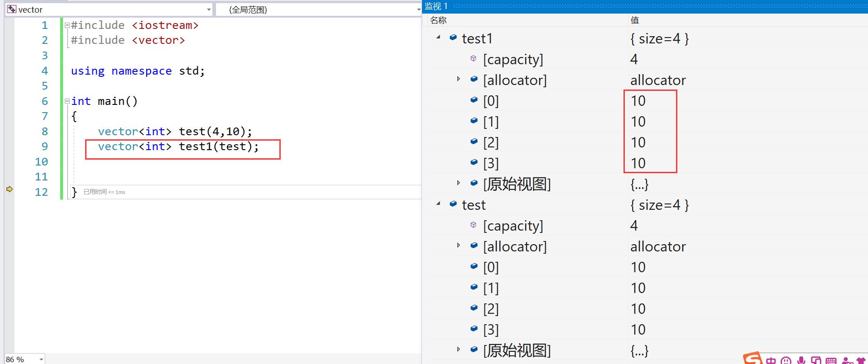This screenshot has width=868, height=364.
Task: Expand the [allocator] node under test
Action: (458, 246)
